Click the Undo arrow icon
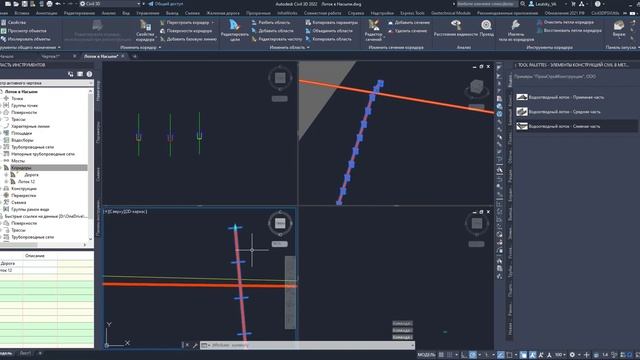The width and height of the screenshot is (640, 360). coord(58,4)
